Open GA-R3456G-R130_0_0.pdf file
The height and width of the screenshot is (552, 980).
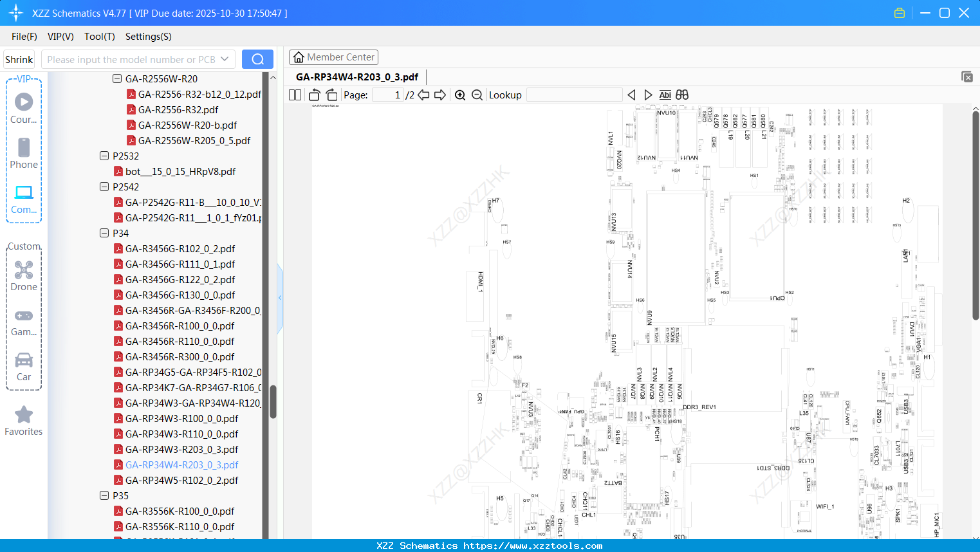tap(180, 295)
